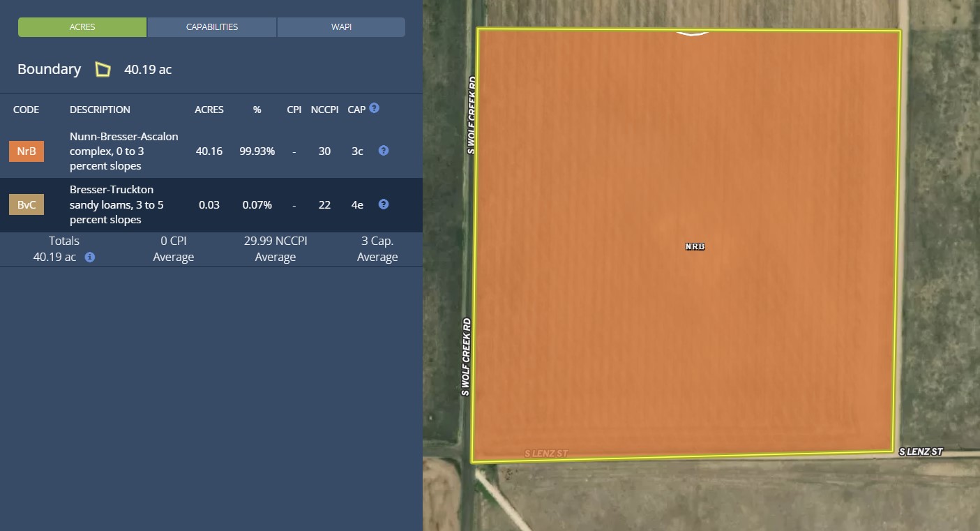The image size is (980, 531).
Task: Click the tan BvC soil code swatch
Action: coord(27,205)
